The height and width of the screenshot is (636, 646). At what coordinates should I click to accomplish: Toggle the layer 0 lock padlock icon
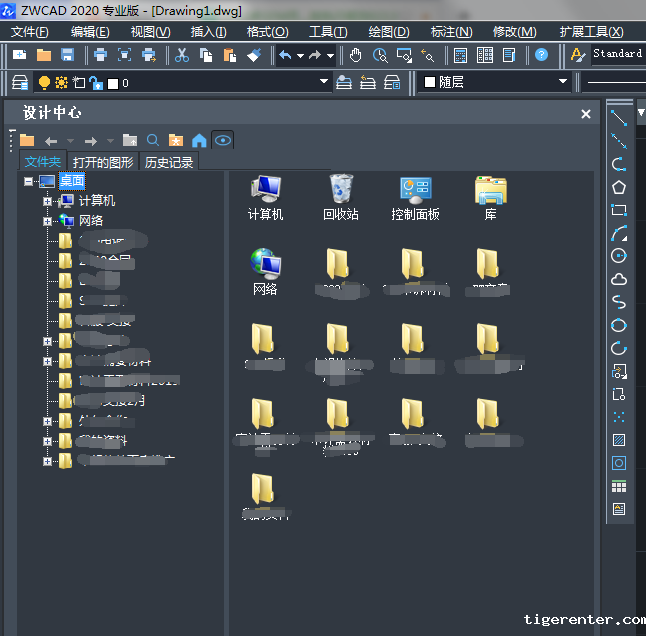coord(96,83)
